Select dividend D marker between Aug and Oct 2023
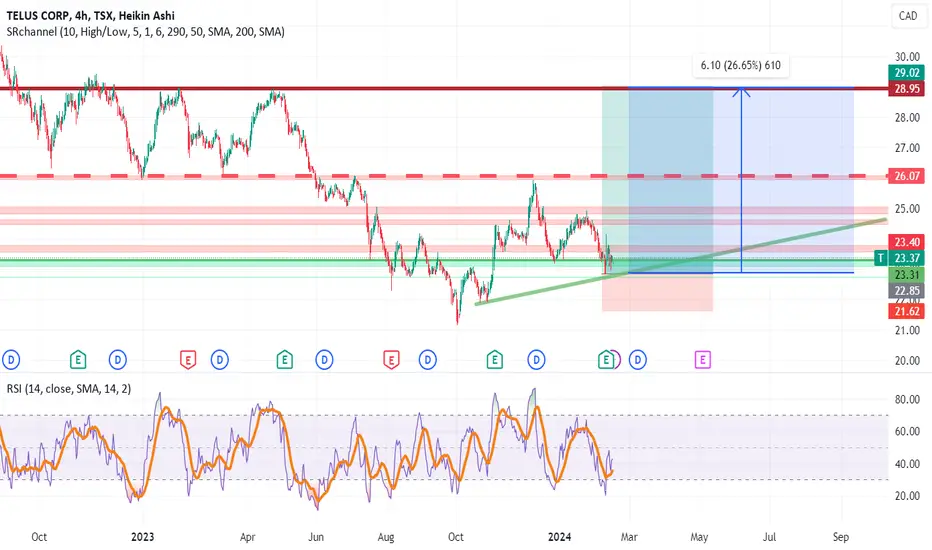The height and width of the screenshot is (550, 932). click(x=427, y=360)
